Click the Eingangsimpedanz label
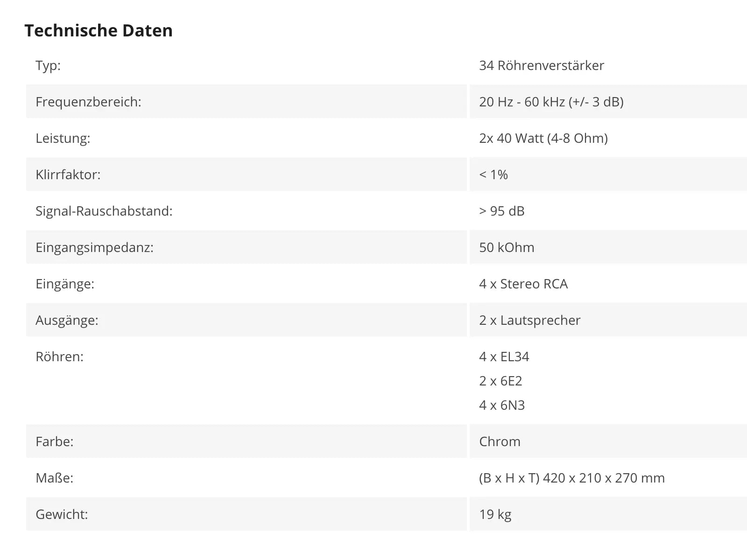This screenshot has width=747, height=560. 95,247
